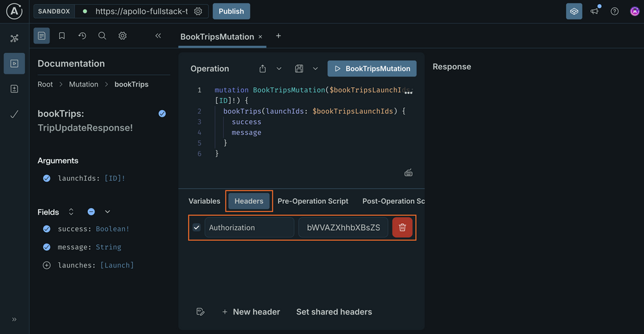Click the save operation icon
Screen dimensions: 644x334
pyautogui.click(x=299, y=68)
